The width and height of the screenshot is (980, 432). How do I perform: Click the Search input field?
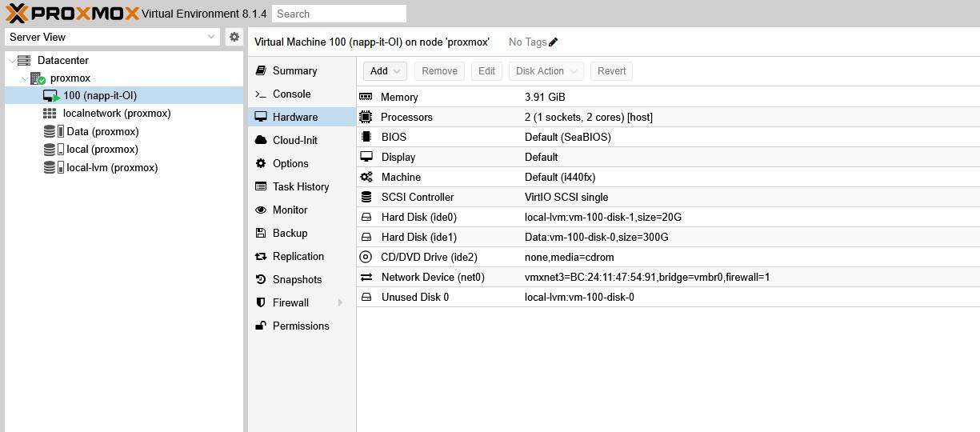coord(339,14)
